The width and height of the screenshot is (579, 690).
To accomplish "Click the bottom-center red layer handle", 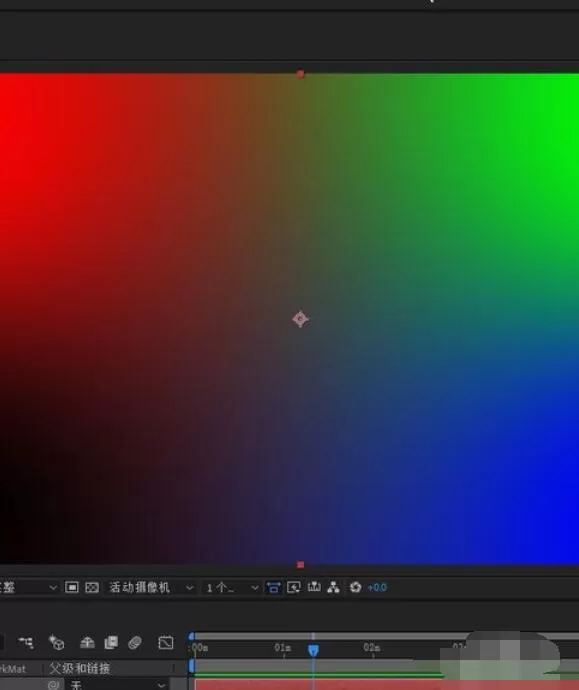I will point(300,565).
